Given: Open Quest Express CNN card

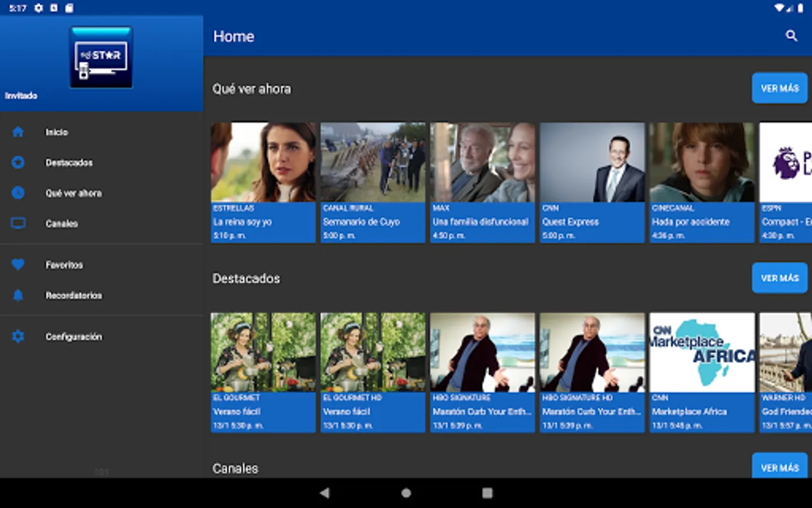Looking at the screenshot, I should pos(592,183).
